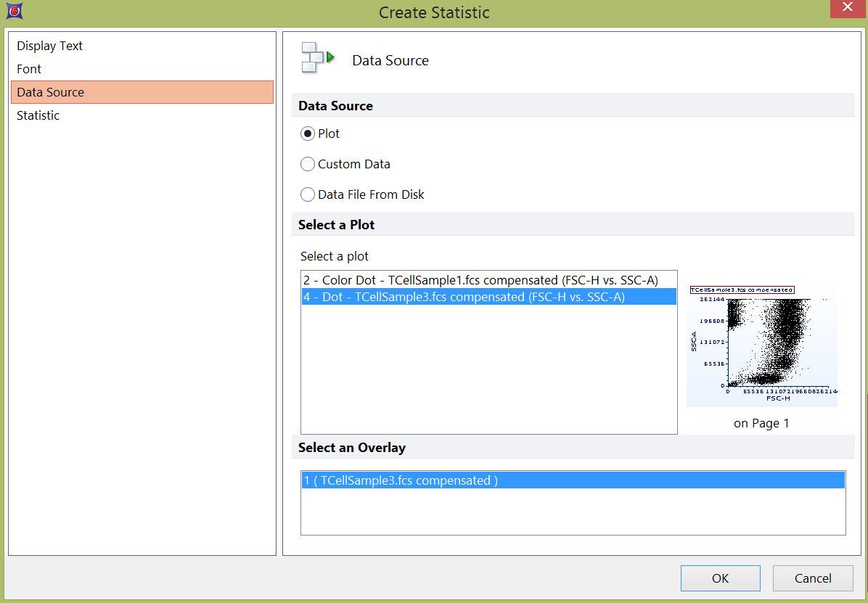Select the Plot radio button
This screenshot has height=603, width=868.
308,134
